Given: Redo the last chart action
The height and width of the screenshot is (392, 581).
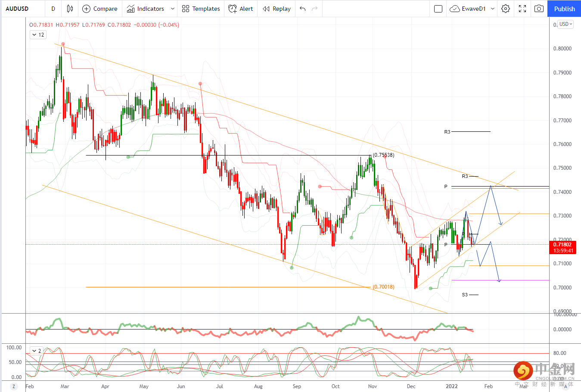Looking at the screenshot, I should 314,9.
